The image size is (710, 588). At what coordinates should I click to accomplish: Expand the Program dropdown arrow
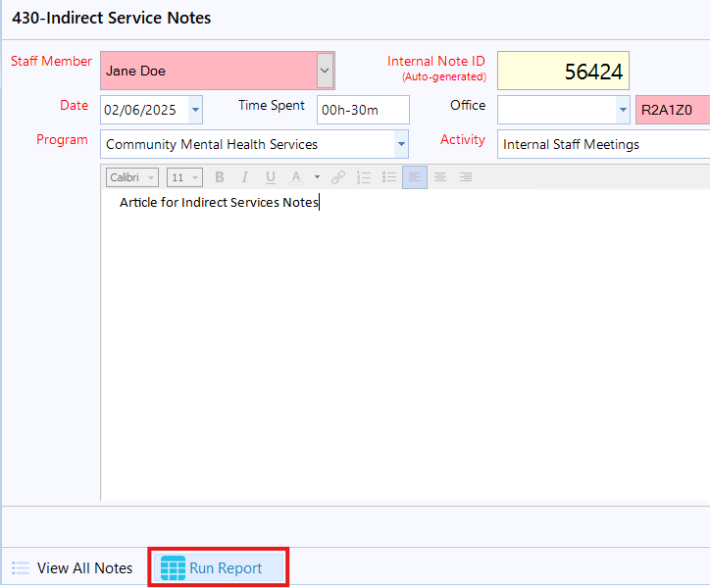click(401, 144)
